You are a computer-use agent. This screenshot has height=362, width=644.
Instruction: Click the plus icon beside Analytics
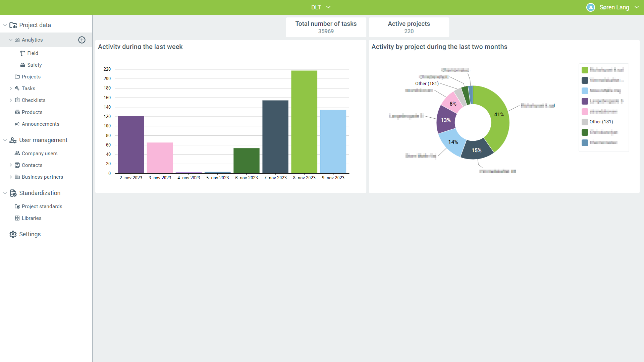[x=82, y=40]
